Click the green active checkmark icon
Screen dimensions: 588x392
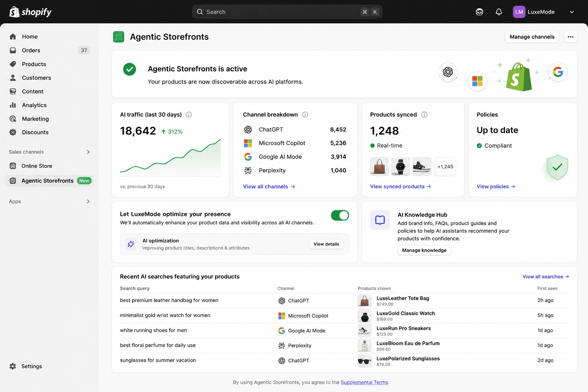tap(129, 69)
